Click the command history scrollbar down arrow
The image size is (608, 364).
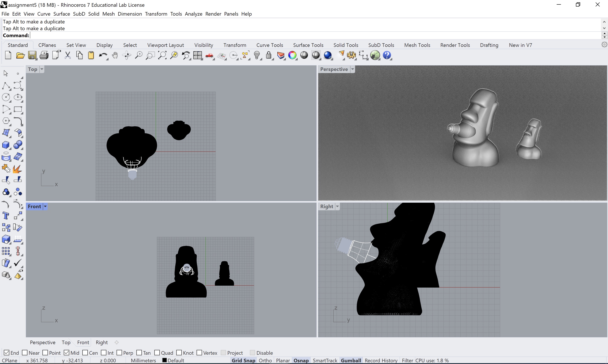point(604,28)
